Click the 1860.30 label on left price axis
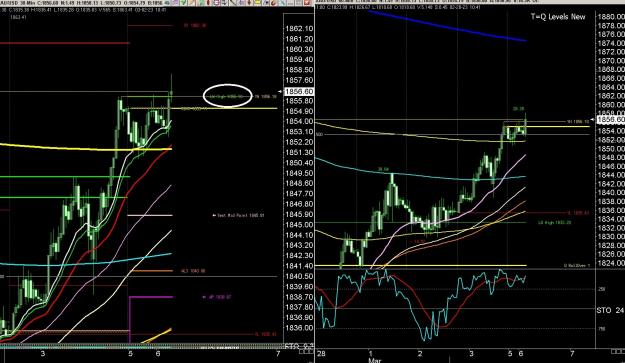The image size is (625, 363). (x=299, y=49)
